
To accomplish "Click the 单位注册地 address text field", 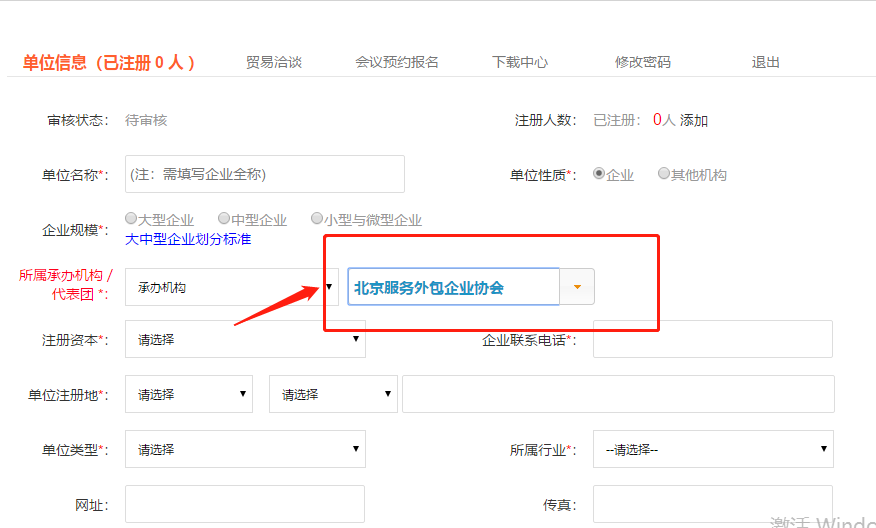I will pos(618,394).
